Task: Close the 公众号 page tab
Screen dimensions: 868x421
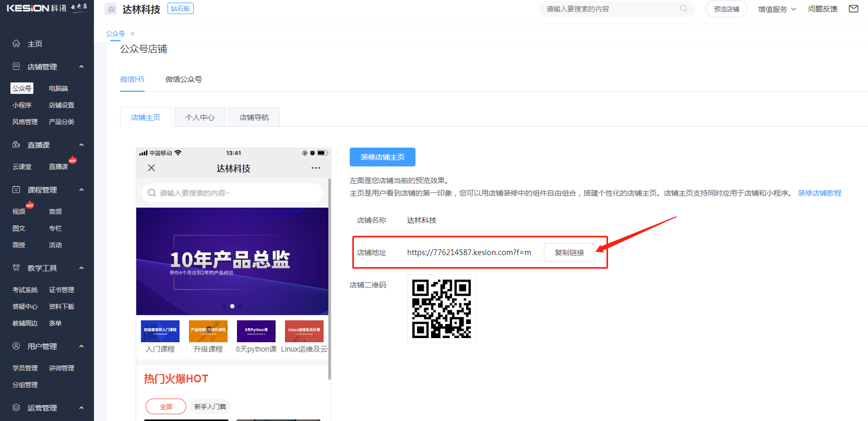Action: pos(133,34)
